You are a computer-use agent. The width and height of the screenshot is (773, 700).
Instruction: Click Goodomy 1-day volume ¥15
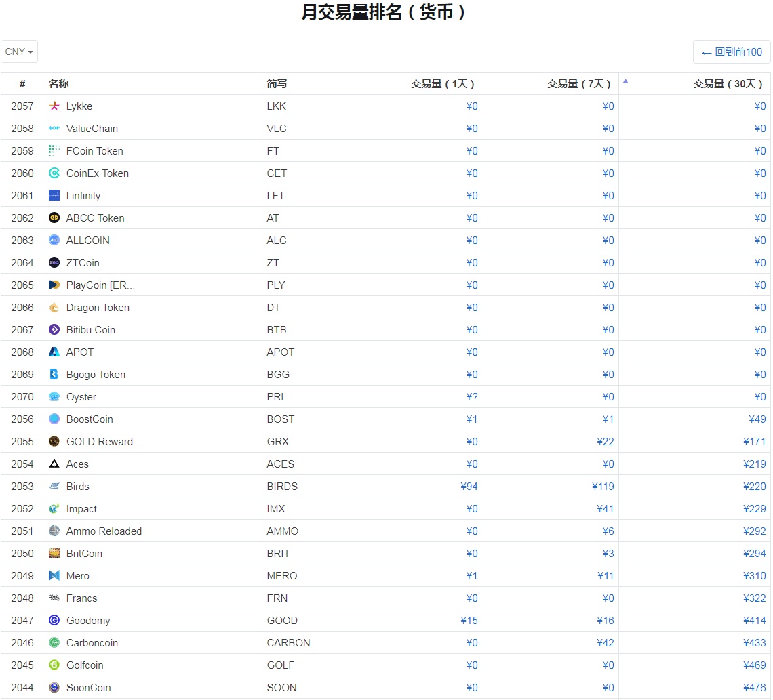(x=469, y=621)
